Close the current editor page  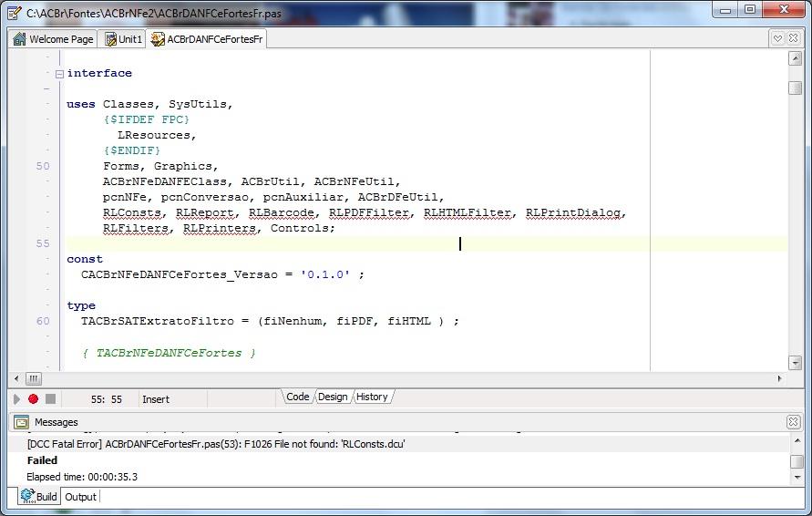coord(794,38)
